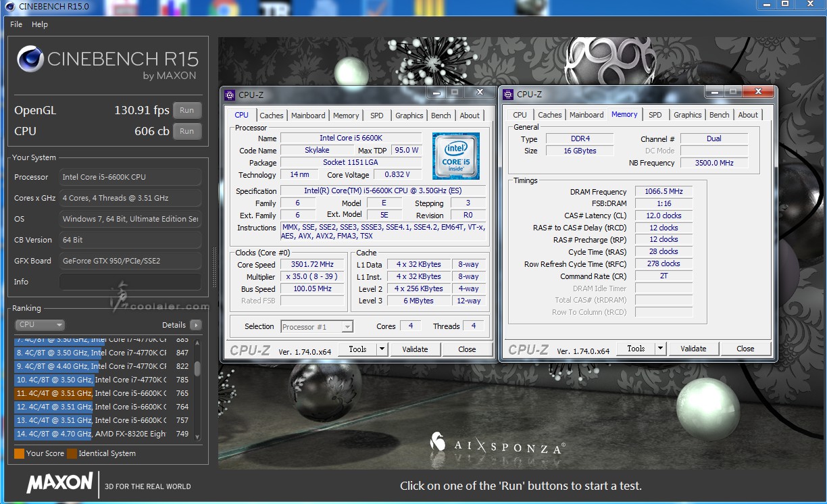Select ranking entry 10 with score 785

point(103,380)
